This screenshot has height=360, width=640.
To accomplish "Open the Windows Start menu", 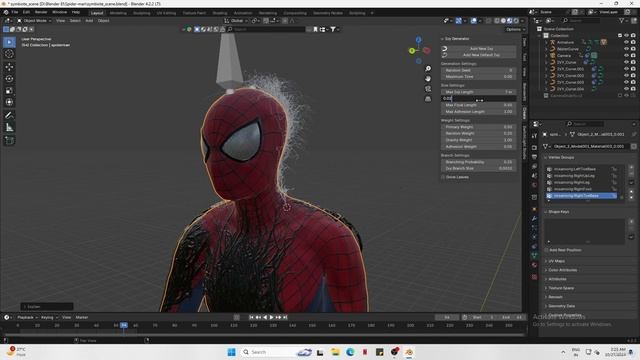I will point(231,352).
